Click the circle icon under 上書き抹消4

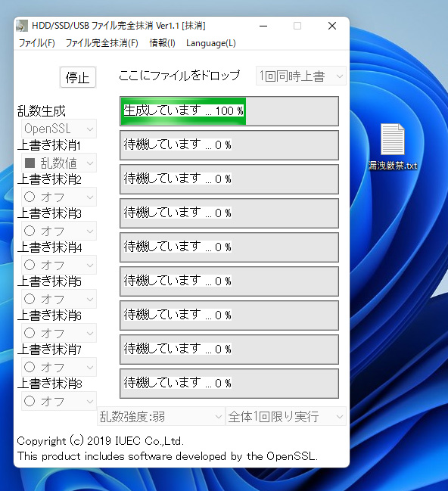click(30, 266)
